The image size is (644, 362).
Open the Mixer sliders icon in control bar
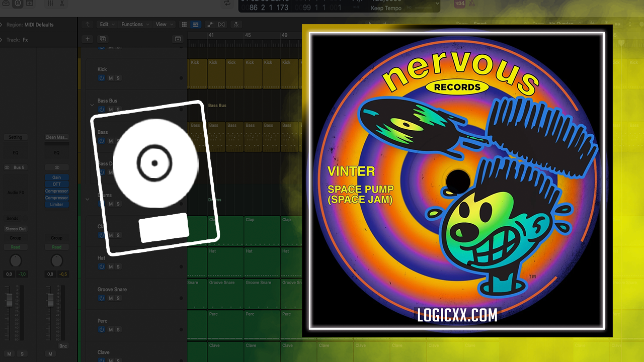50,3
